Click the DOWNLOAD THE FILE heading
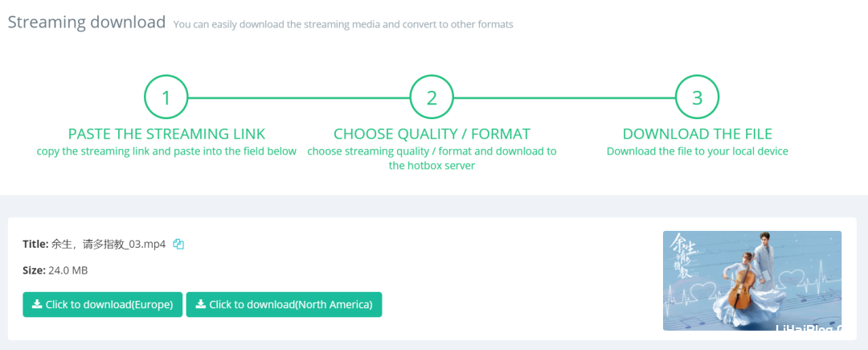 tap(698, 134)
